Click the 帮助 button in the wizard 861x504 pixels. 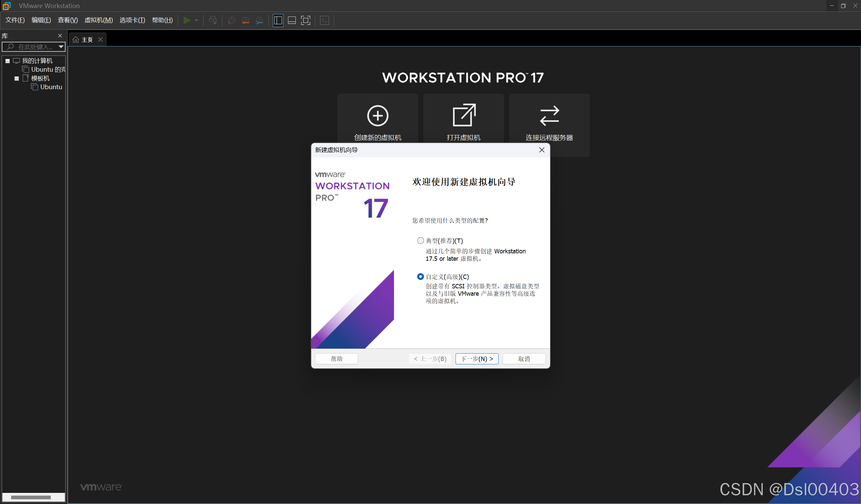click(x=336, y=359)
